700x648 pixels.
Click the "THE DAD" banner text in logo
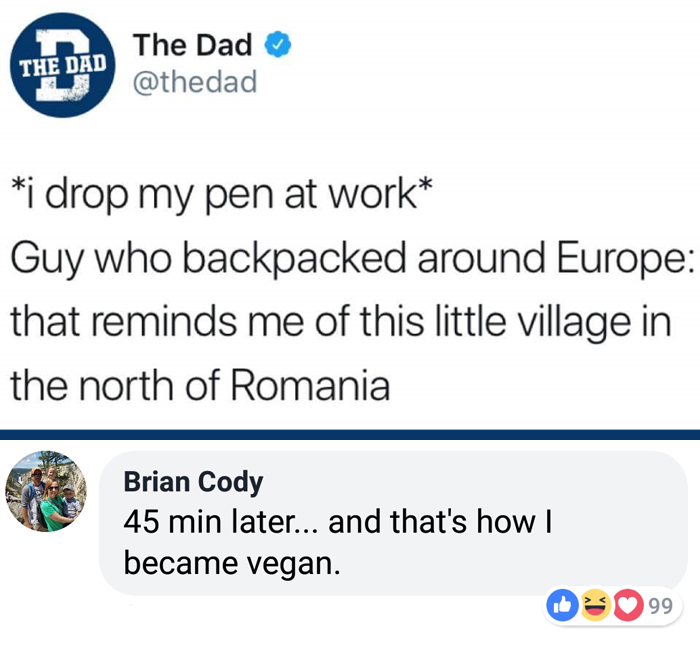[62, 65]
